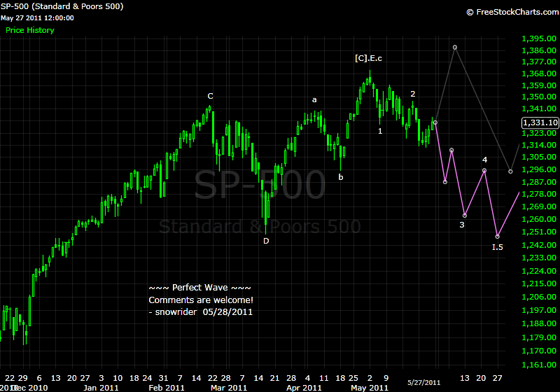Click the pink projection node under wave label 4

[x=484, y=170]
